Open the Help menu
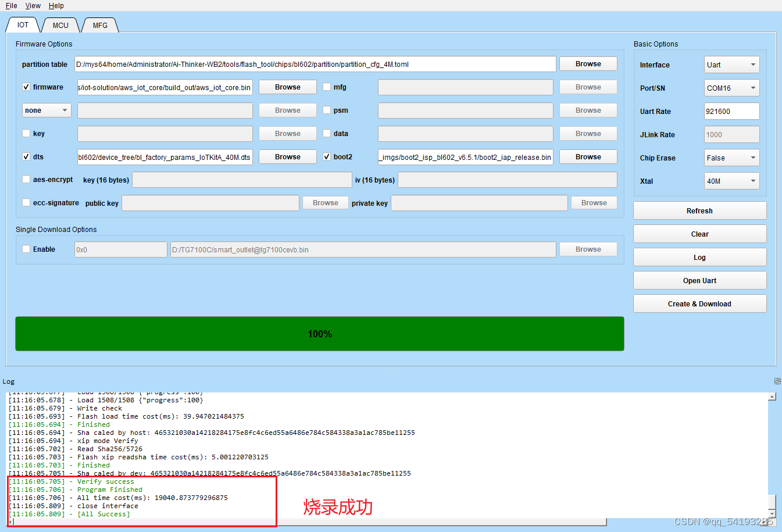 point(56,6)
